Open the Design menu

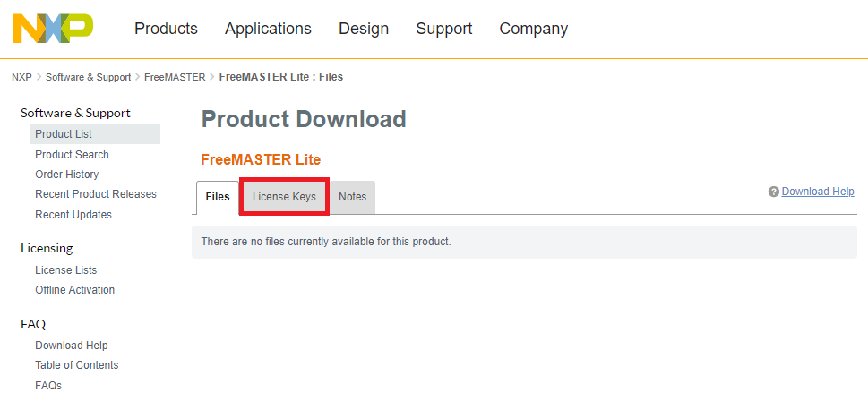click(364, 29)
